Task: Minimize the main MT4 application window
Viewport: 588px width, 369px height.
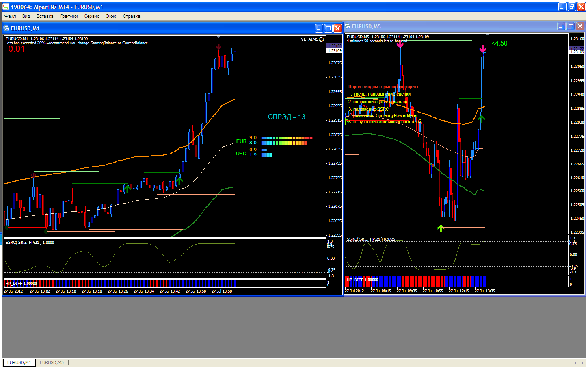Action: [x=562, y=7]
